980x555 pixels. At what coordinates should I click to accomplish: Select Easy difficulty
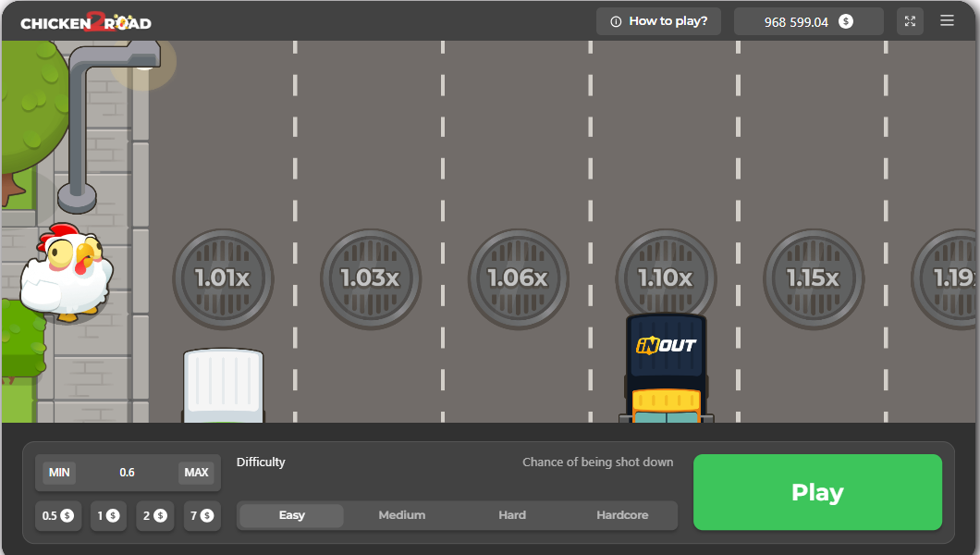pos(292,515)
